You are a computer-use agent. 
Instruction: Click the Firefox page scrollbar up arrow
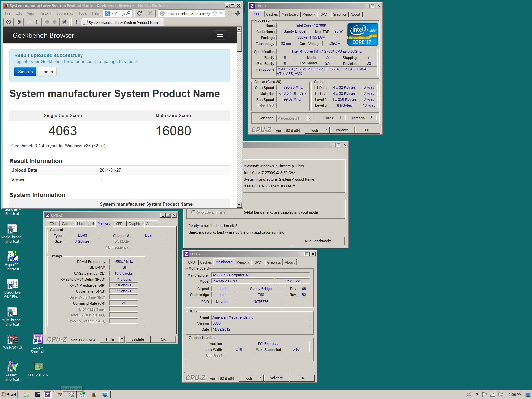coord(239,29)
